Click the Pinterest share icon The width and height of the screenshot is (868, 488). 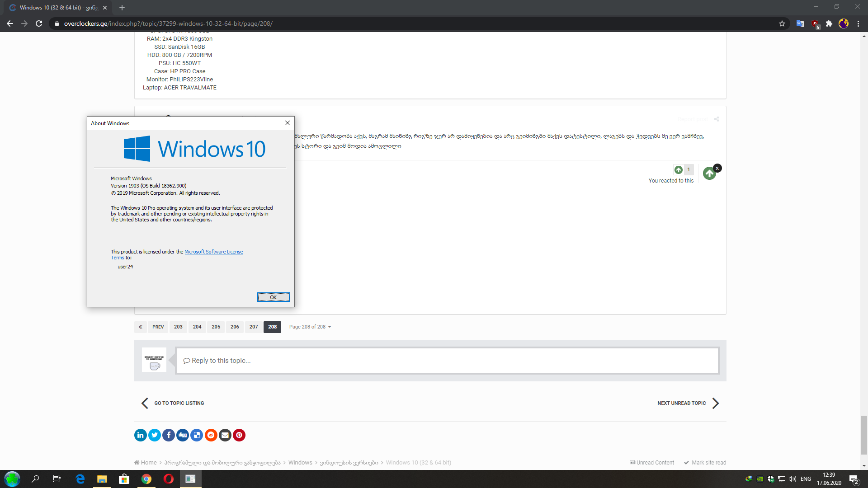[x=239, y=435]
